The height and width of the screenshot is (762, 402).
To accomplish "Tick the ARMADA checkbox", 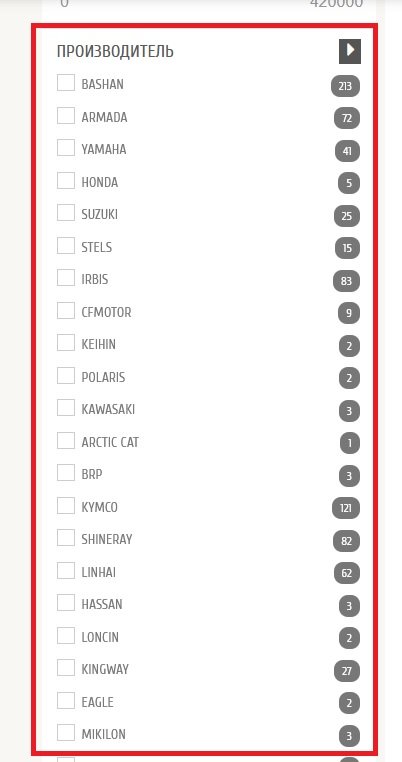I will [66, 116].
